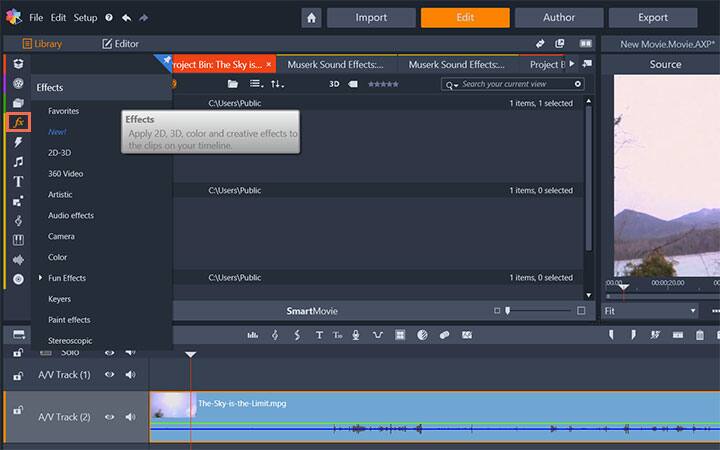The width and height of the screenshot is (720, 450).
Task: Open the search options dropdown arrow
Action: [x=455, y=85]
